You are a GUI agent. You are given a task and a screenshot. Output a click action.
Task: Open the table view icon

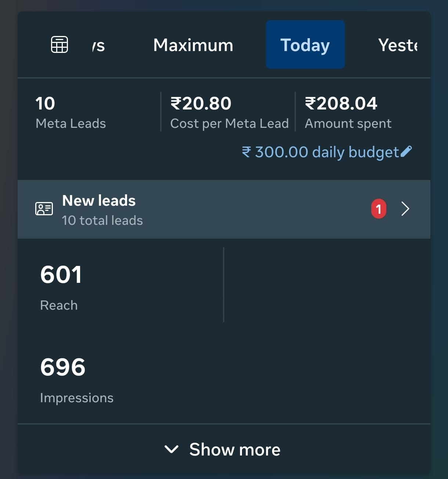click(59, 44)
